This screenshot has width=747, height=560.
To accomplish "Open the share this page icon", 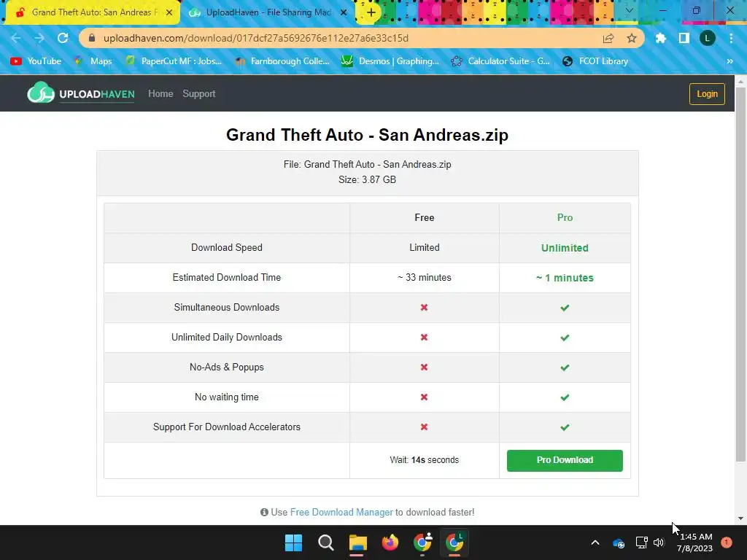I will [x=608, y=38].
